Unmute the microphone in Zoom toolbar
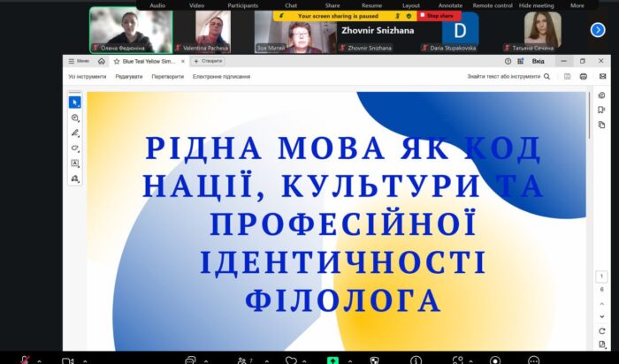 (x=25, y=360)
